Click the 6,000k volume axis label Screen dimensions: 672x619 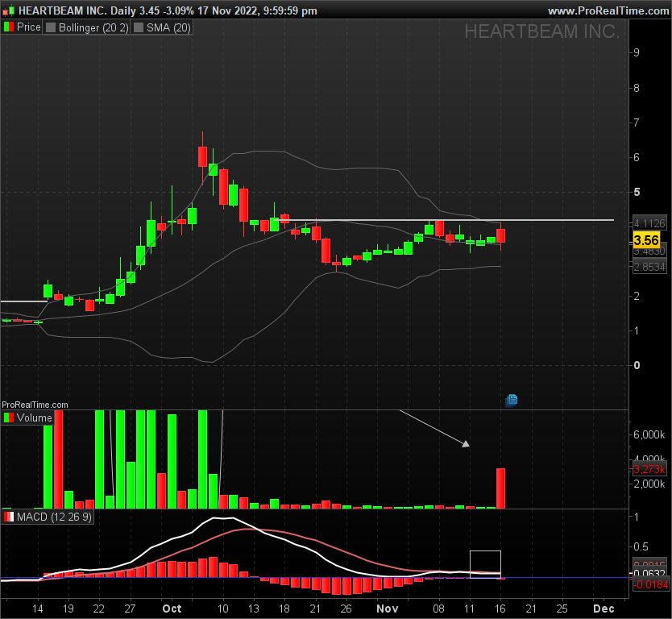[x=649, y=434]
